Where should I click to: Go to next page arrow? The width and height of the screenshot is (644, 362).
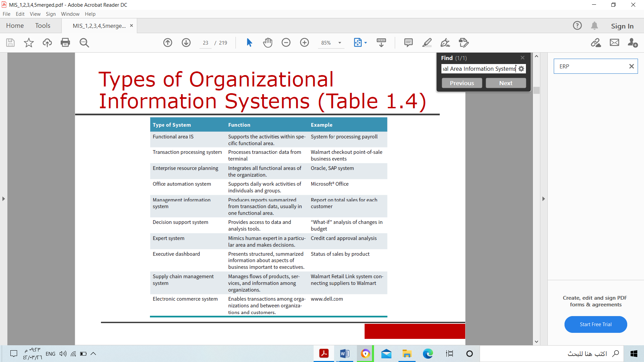point(186,43)
